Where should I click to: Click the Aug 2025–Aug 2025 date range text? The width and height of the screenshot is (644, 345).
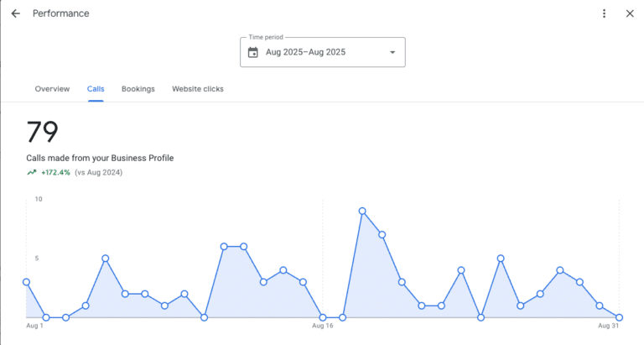click(305, 53)
